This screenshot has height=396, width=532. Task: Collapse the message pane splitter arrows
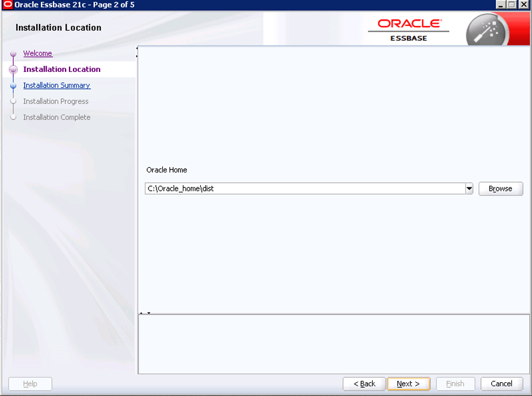145,313
